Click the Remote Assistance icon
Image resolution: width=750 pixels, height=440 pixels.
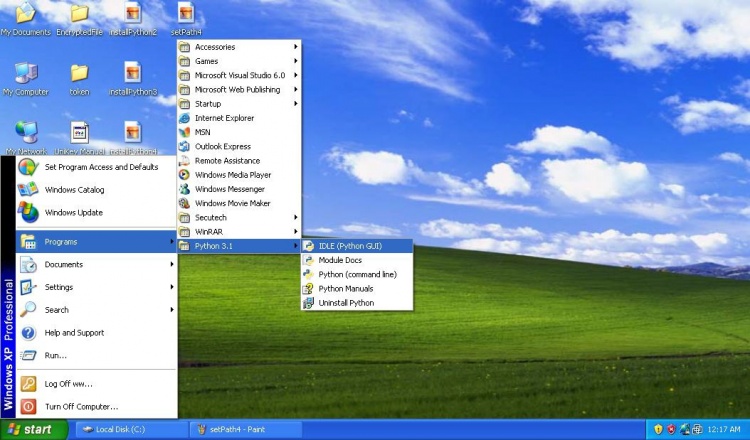coord(185,161)
